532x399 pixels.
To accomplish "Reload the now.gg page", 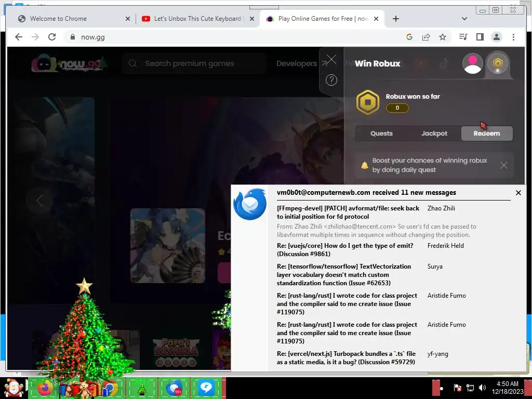I will tap(52, 37).
